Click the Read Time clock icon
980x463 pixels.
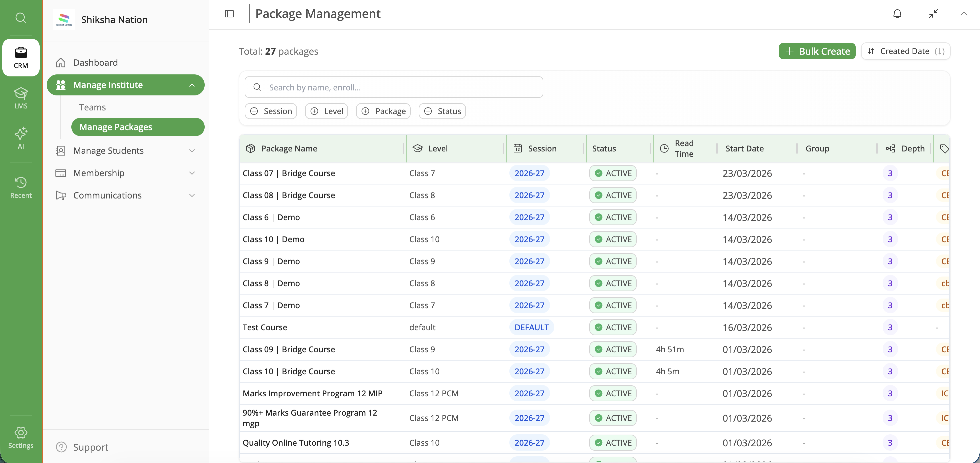[664, 148]
